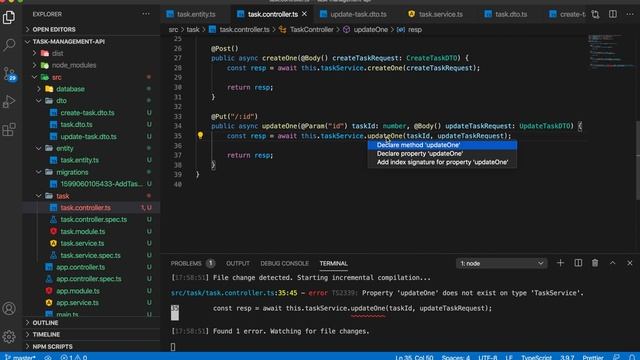Image resolution: width=640 pixels, height=360 pixels.
Task: Choose Declare method 'updateOne' quick fix
Action: (442, 145)
